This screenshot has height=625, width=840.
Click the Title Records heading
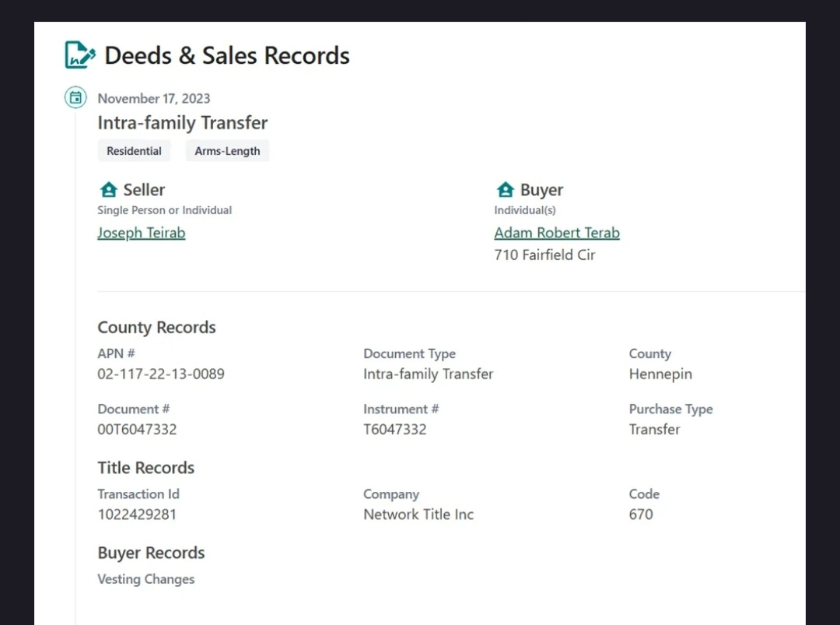(145, 468)
